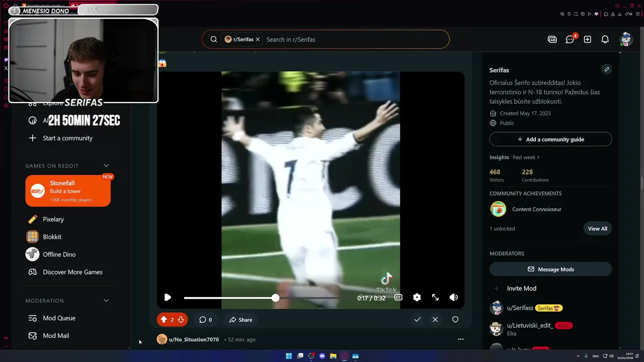Open u/Lietuviski_edit_ moderator profile
The height and width of the screenshot is (362, 644).
(x=530, y=325)
